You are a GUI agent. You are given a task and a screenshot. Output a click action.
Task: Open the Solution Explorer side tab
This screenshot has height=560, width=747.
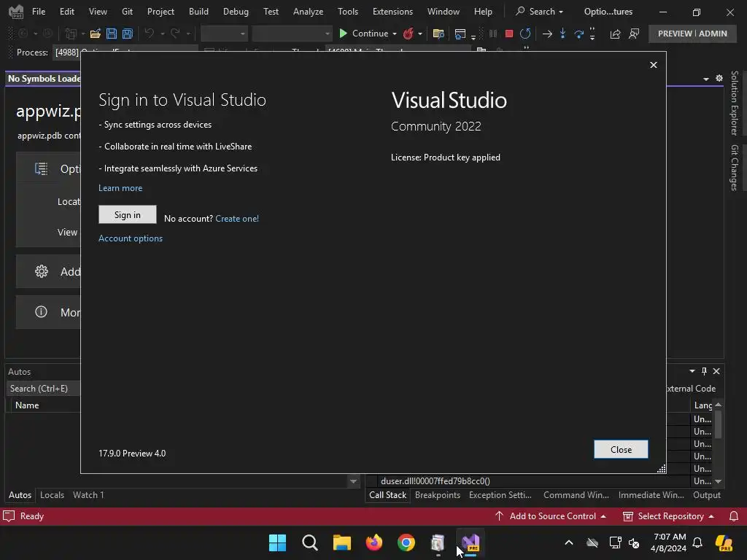click(735, 104)
